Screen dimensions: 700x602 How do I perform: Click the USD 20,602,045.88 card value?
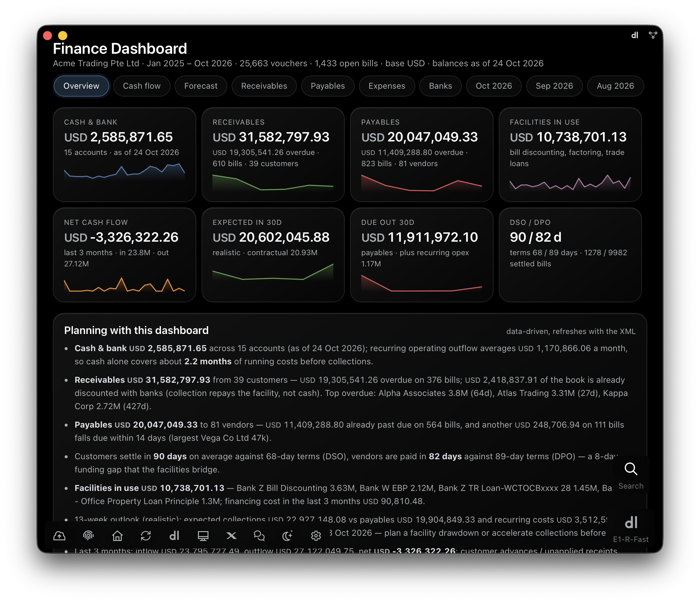click(x=271, y=237)
